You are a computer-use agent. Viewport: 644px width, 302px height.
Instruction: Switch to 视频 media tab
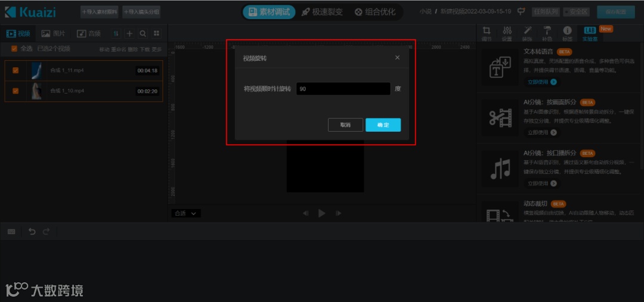pyautogui.click(x=18, y=33)
